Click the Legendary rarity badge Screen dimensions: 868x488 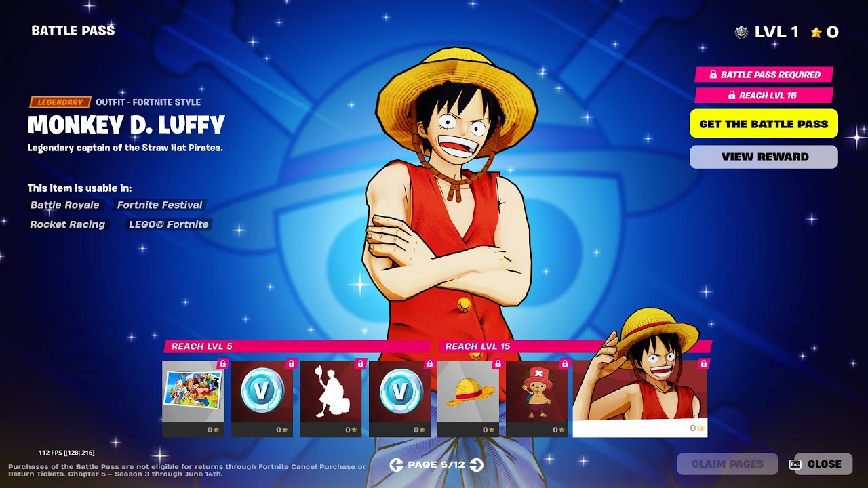pos(60,102)
